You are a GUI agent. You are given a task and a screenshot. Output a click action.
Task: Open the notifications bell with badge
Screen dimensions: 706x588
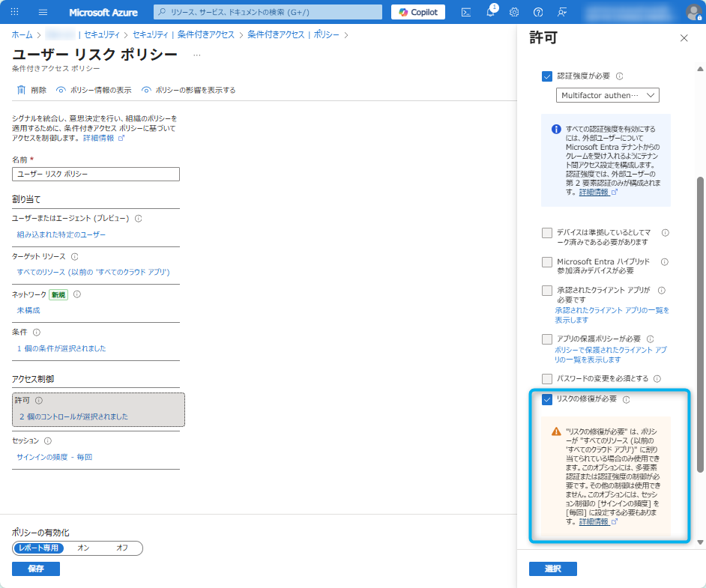click(492, 11)
